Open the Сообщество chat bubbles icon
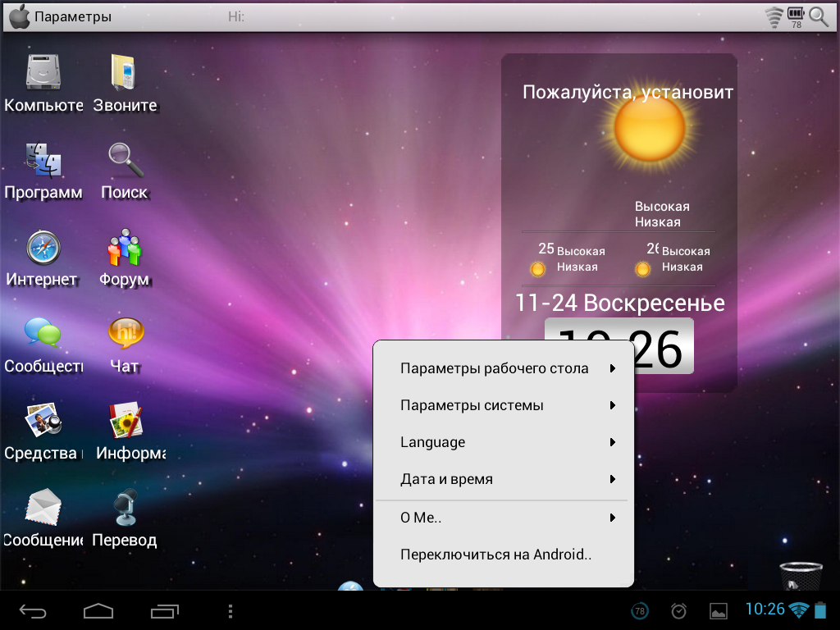The image size is (840, 630). pos(43,333)
